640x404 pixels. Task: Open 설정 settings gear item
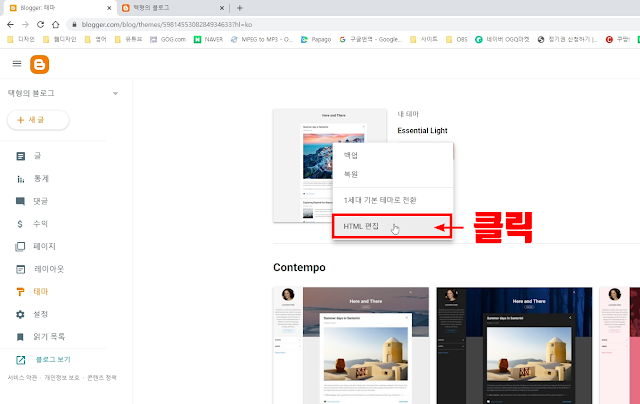tap(33, 314)
